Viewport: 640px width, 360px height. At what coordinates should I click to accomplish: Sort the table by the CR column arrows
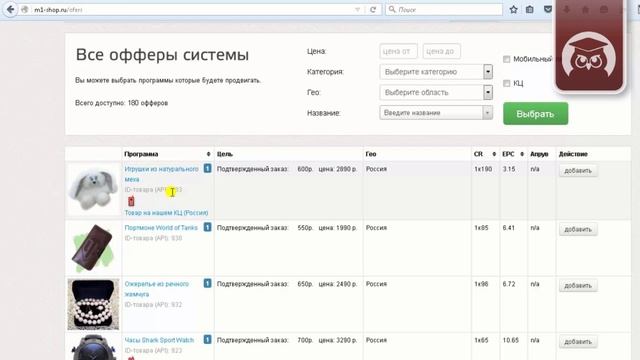(494, 154)
